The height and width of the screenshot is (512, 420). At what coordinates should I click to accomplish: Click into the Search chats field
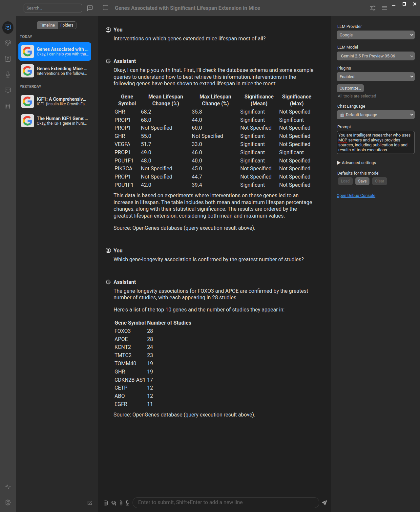53,8
